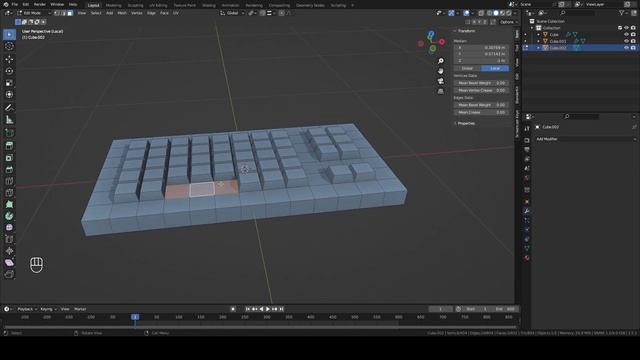Select the Measure tool
This screenshot has width=640, height=360.
tap(9, 120)
